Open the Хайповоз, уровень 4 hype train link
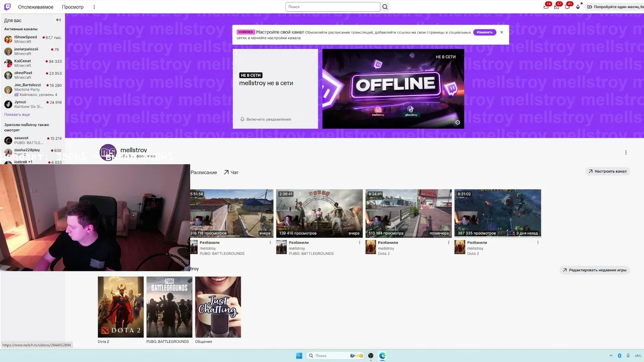The height and width of the screenshot is (362, 644). [x=36, y=95]
